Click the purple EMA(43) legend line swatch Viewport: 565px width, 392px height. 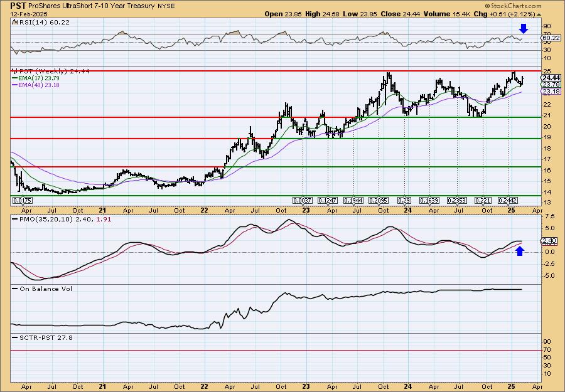(x=15, y=85)
